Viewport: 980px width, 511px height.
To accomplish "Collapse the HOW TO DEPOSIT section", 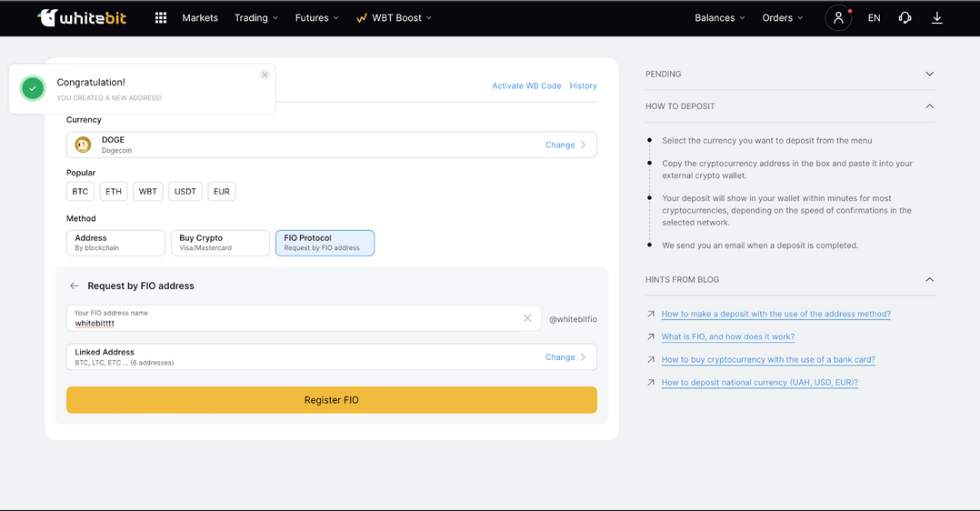I will pos(790,106).
